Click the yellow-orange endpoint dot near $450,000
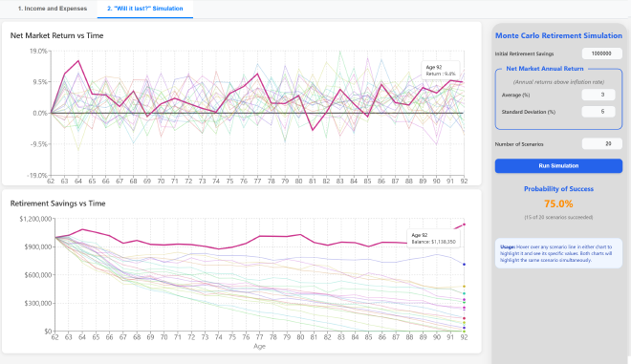This screenshot has width=631, height=364. click(464, 287)
